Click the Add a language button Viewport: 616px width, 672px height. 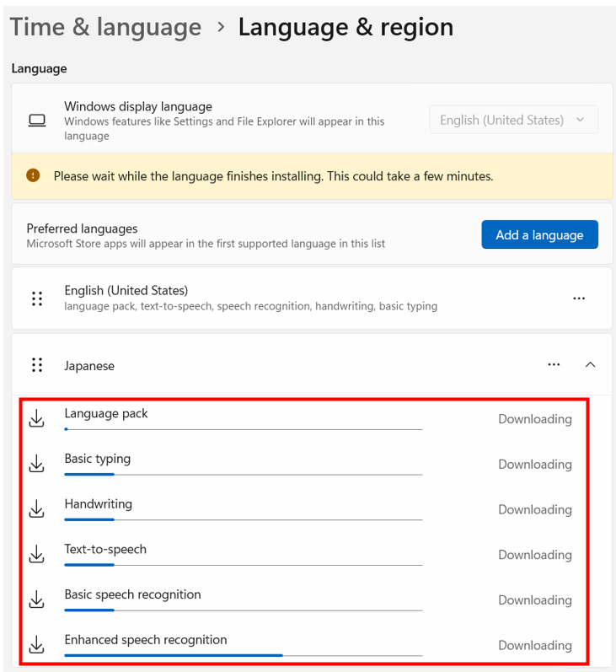540,234
